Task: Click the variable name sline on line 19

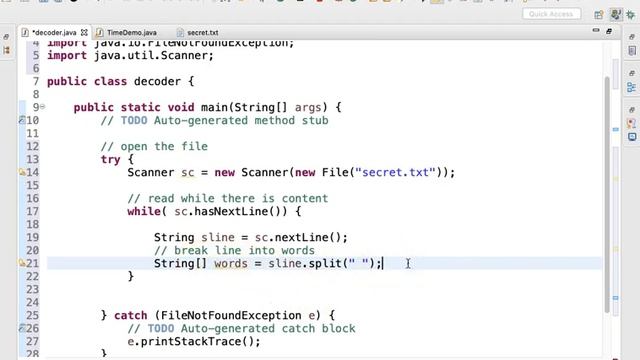Action: coord(218,238)
